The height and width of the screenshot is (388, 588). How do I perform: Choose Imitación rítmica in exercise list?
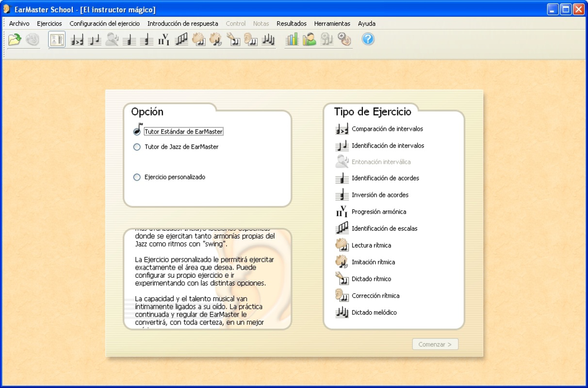[365, 262]
